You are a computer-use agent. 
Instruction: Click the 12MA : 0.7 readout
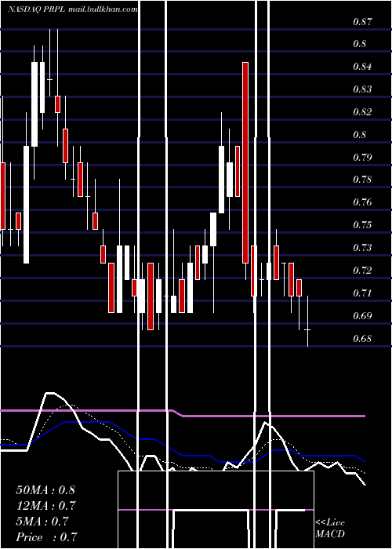click(x=46, y=506)
